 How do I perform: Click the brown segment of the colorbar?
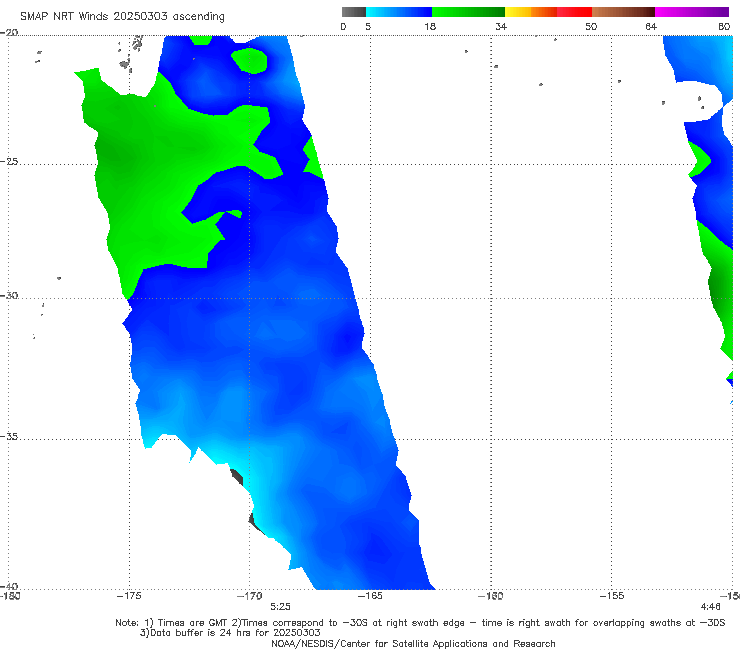point(623,12)
